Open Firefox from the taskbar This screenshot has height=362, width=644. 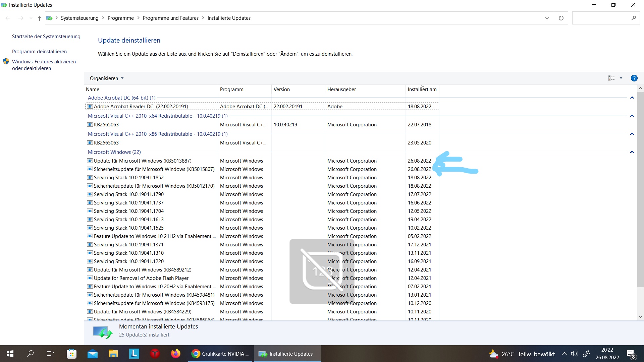click(175, 354)
